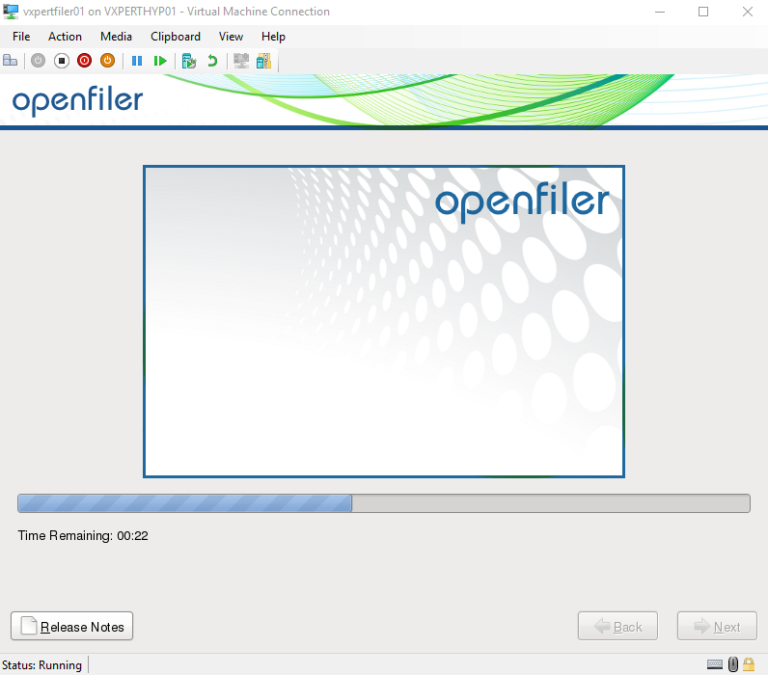Click the Enhanced Session toolbar icon
This screenshot has height=675, width=768.
[x=241, y=61]
